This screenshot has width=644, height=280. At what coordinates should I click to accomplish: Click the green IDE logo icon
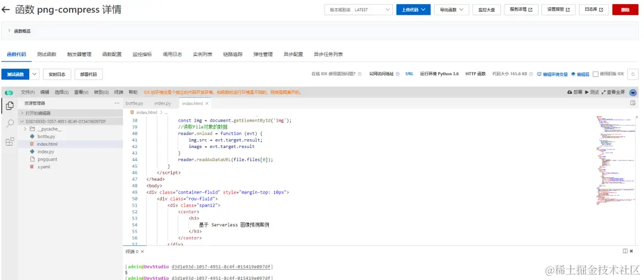(9, 92)
